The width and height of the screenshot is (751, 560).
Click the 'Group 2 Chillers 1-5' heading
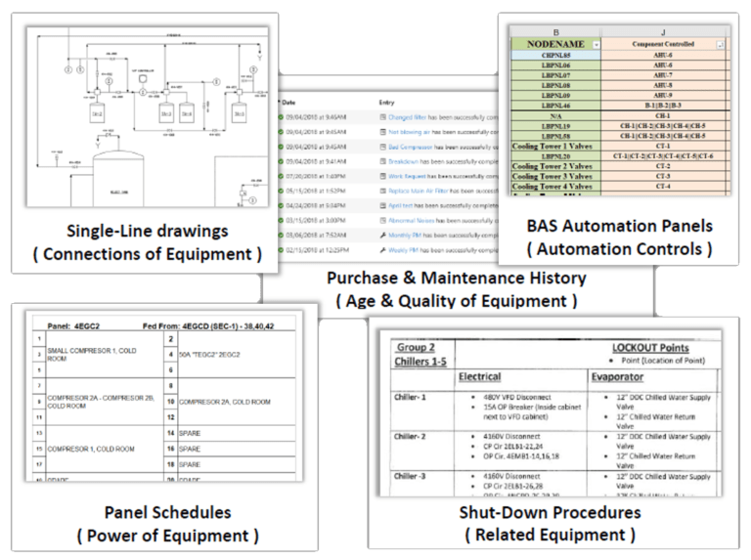click(x=420, y=355)
